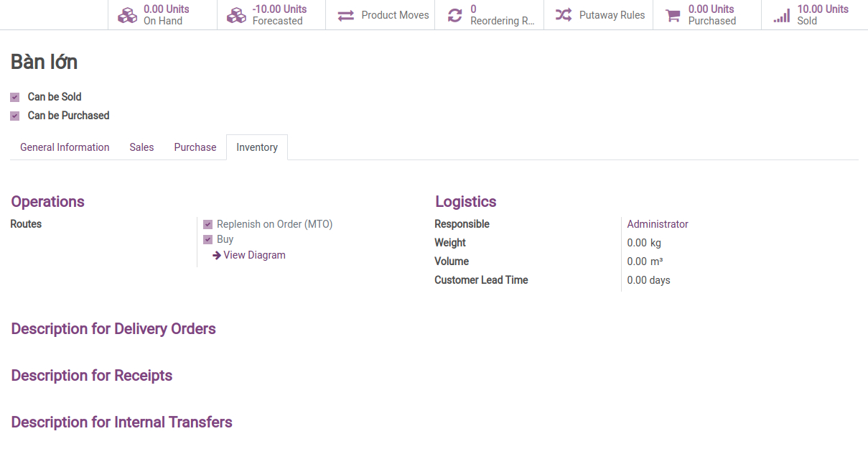Open the Product Moves button
The image size is (868, 472).
tap(381, 15)
